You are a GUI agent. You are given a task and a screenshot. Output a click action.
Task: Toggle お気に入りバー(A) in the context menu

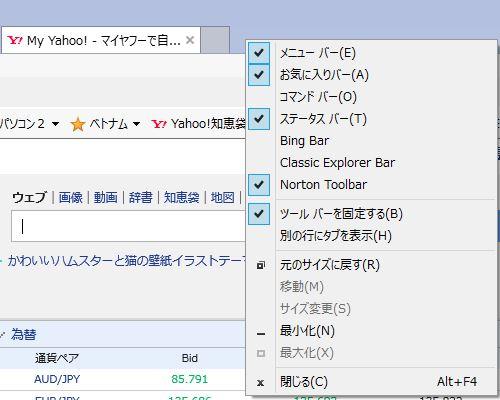coord(371,75)
